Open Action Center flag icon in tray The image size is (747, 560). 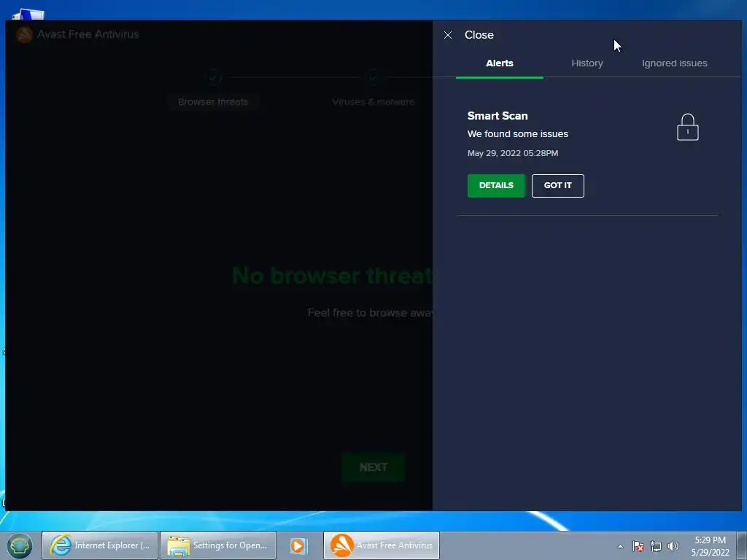[x=638, y=546]
